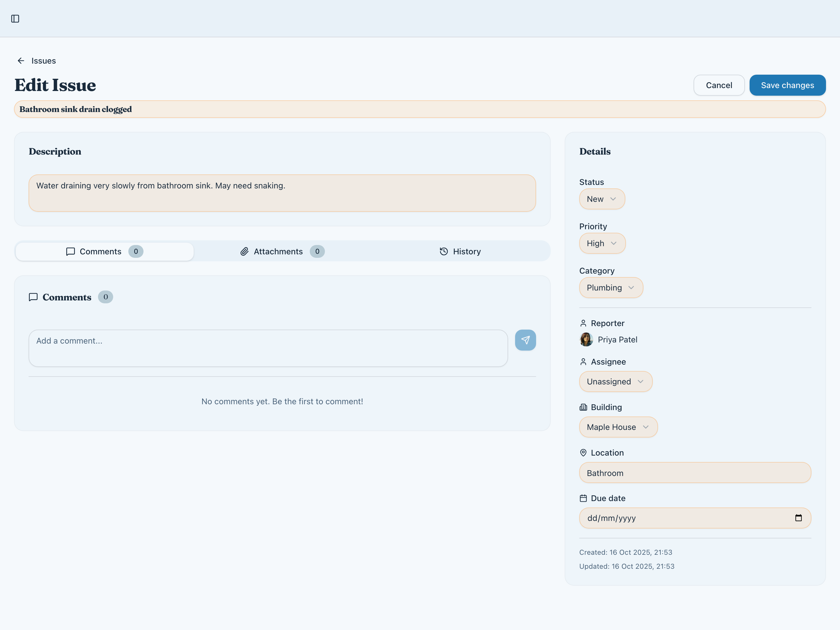The height and width of the screenshot is (630, 840).
Task: Switch to the Attachments tab
Action: click(x=282, y=251)
